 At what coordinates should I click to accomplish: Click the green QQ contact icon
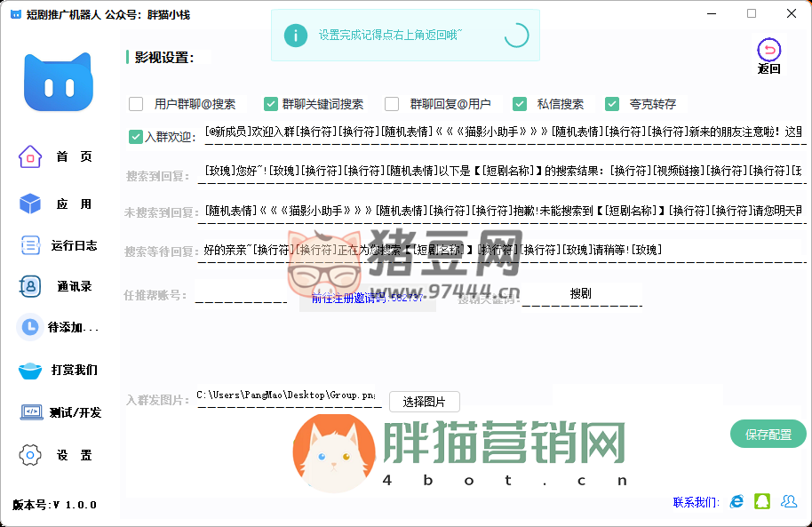click(762, 502)
